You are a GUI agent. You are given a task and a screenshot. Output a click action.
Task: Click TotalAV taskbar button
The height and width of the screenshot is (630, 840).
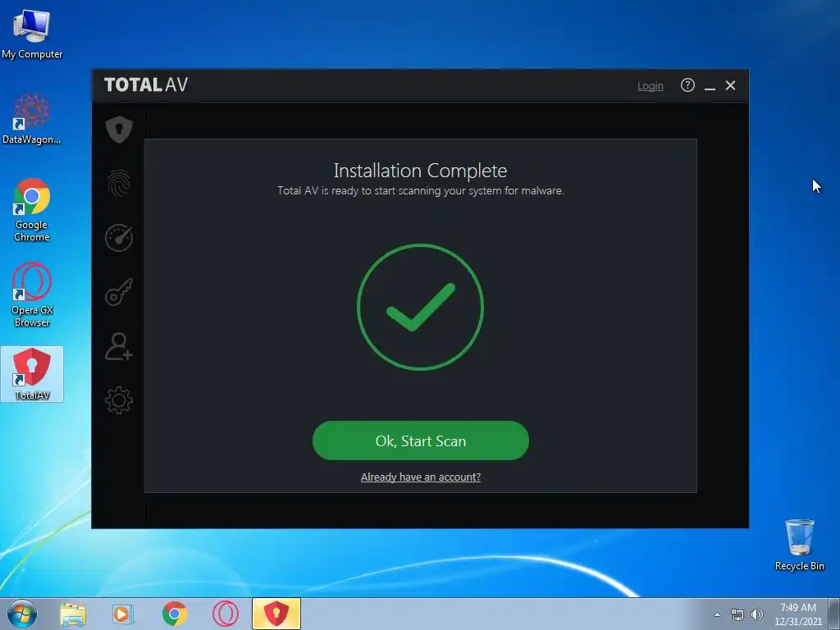[x=276, y=614]
